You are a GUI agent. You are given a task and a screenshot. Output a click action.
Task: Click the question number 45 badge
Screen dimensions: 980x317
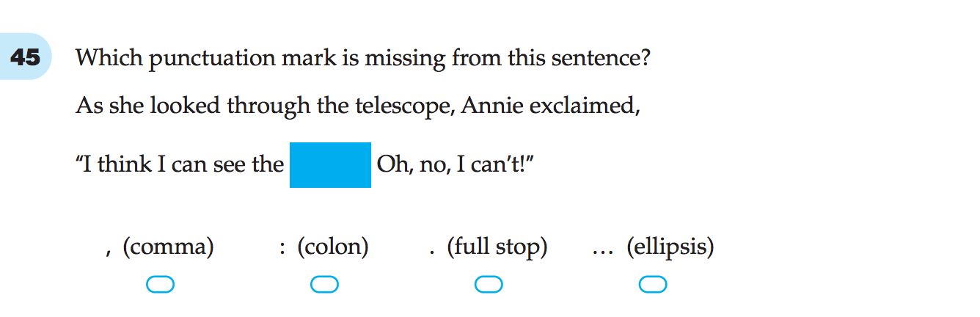point(26,57)
